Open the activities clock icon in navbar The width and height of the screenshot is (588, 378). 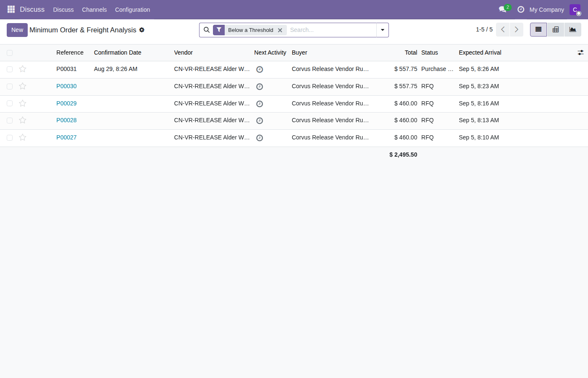pyautogui.click(x=521, y=9)
